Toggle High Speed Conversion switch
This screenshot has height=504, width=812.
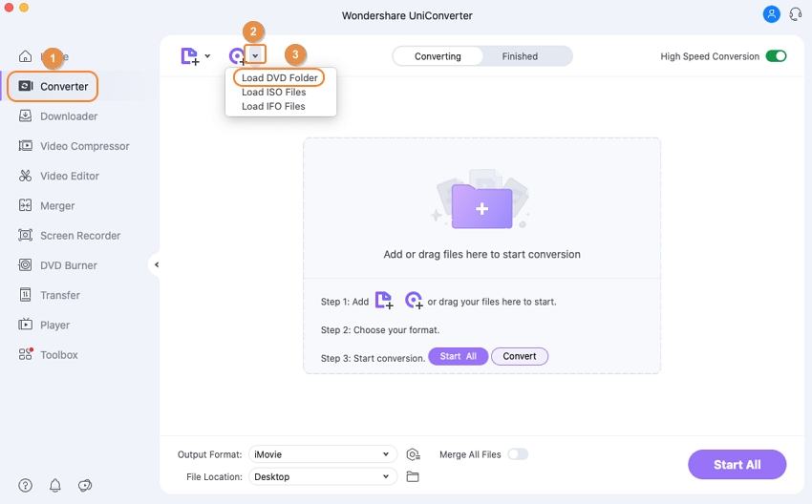tap(776, 56)
